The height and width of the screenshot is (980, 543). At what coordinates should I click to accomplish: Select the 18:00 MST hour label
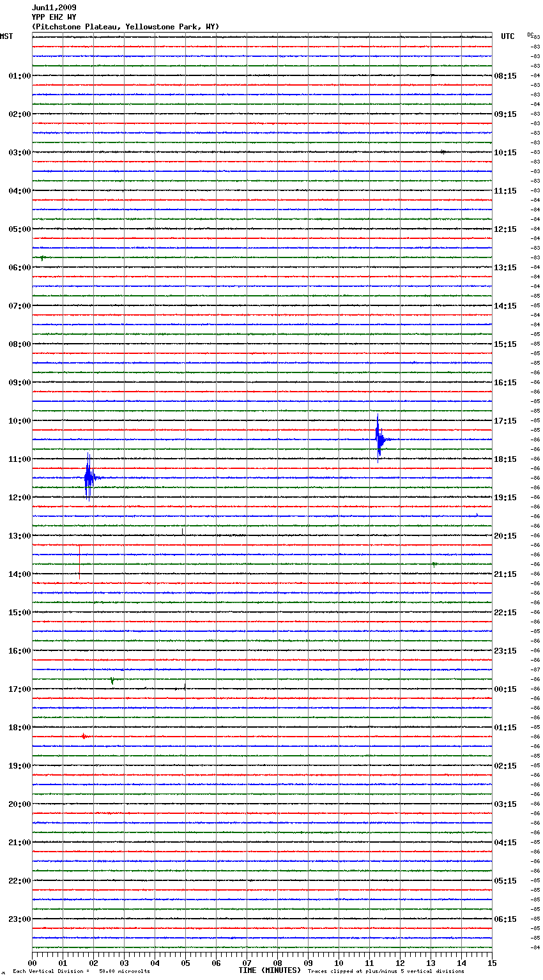[x=20, y=728]
